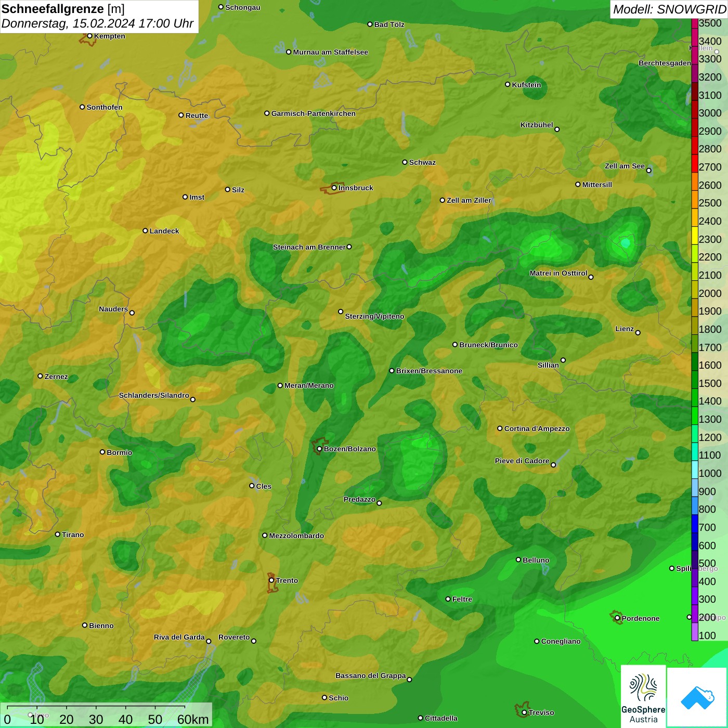Click the Rovereto label
728x728 pixels.
[234, 637]
